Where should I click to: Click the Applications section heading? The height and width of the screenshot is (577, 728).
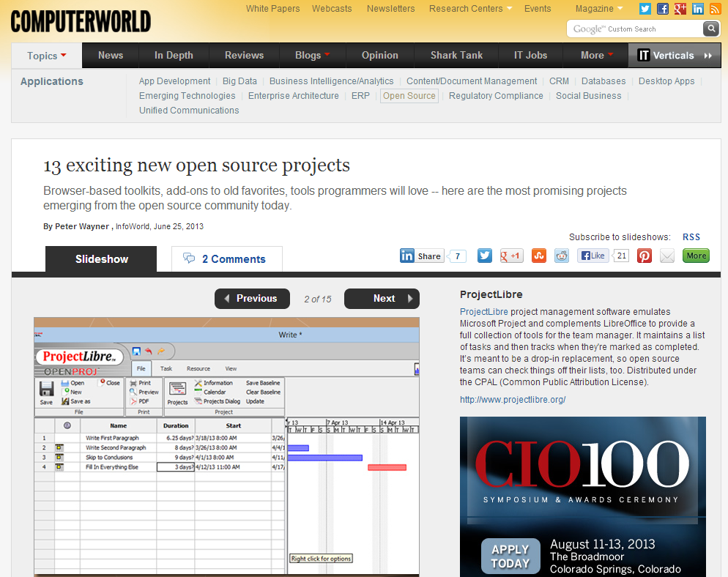(x=51, y=81)
